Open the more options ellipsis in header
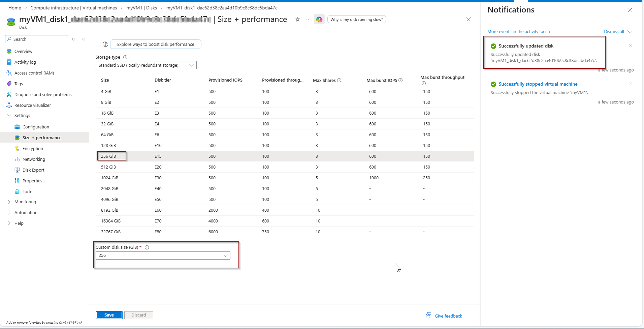644x329 pixels. point(309,20)
